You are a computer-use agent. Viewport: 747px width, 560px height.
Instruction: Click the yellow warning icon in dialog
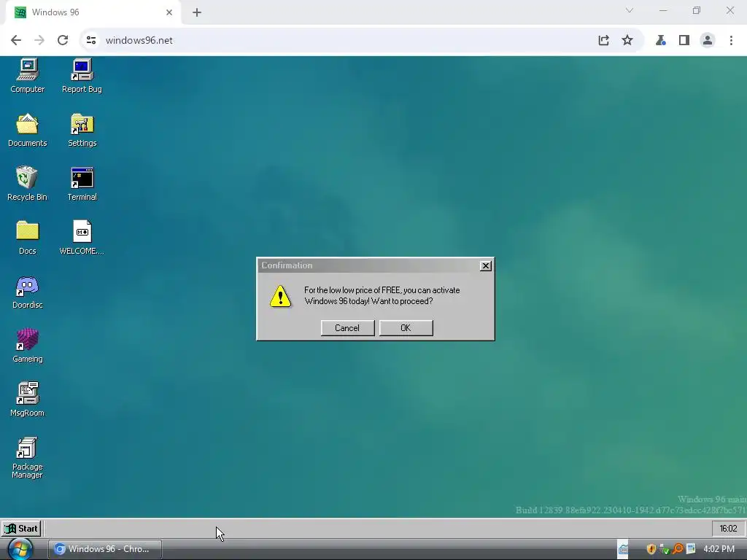pos(280,296)
